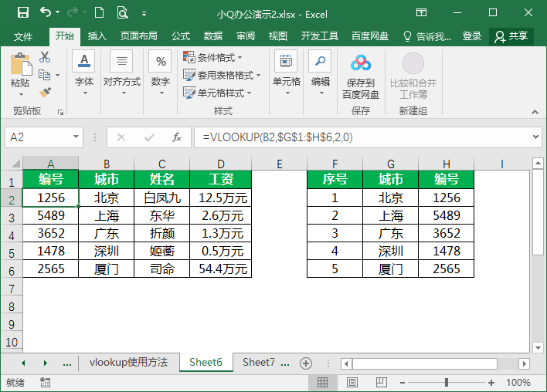
Task: Open the 剪贴板 dialog launcher
Action: click(x=61, y=112)
